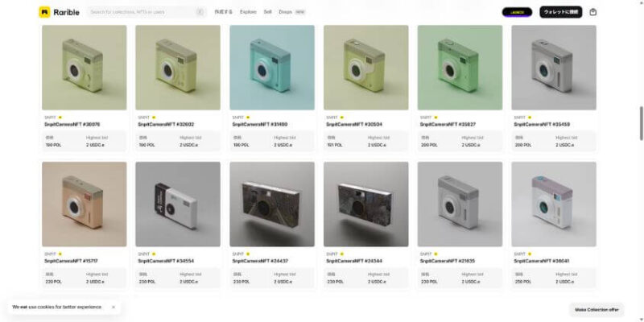This screenshot has width=644, height=322.
Task: Click the verified badge on SnpitCameraNFT #35459
Action: 530,118
